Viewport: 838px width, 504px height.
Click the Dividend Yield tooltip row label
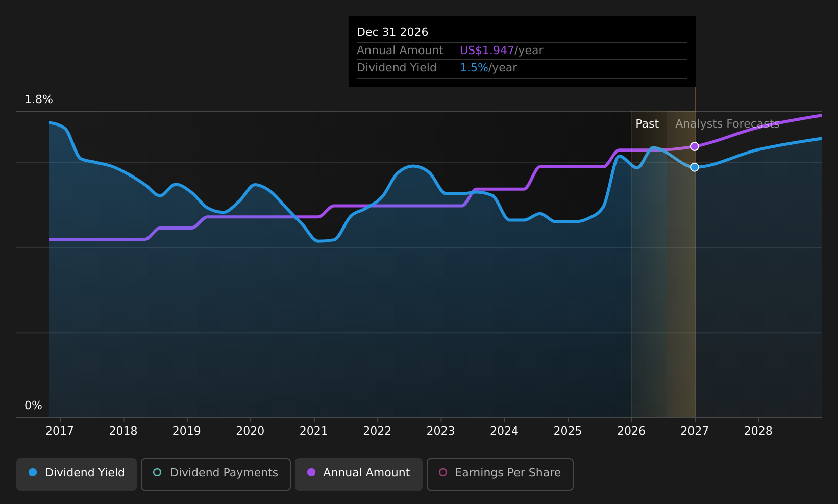[x=397, y=68]
